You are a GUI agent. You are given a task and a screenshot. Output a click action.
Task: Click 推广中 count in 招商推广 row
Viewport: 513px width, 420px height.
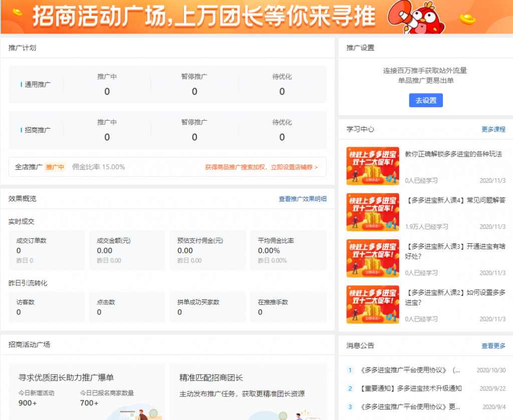click(107, 137)
